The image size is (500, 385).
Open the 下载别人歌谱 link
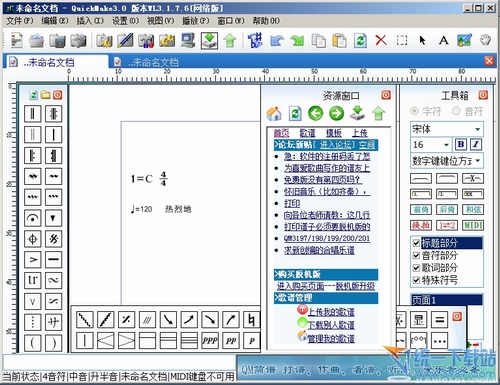point(331,325)
